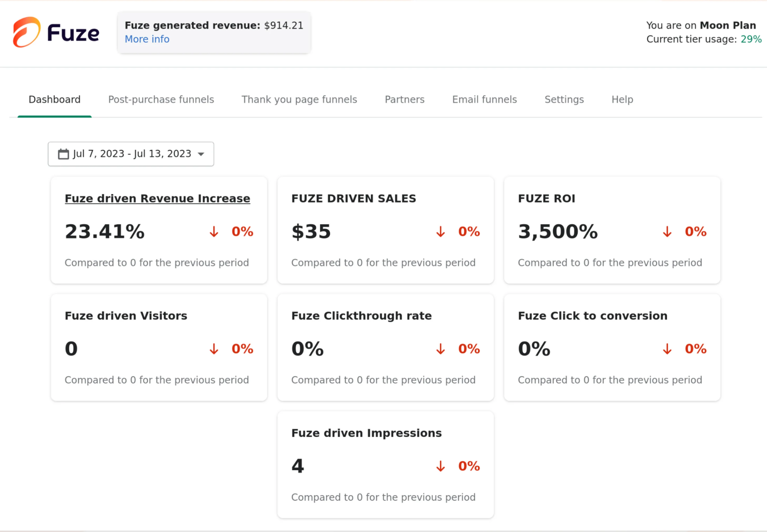
Task: Go to the Partners tab
Action: [404, 99]
